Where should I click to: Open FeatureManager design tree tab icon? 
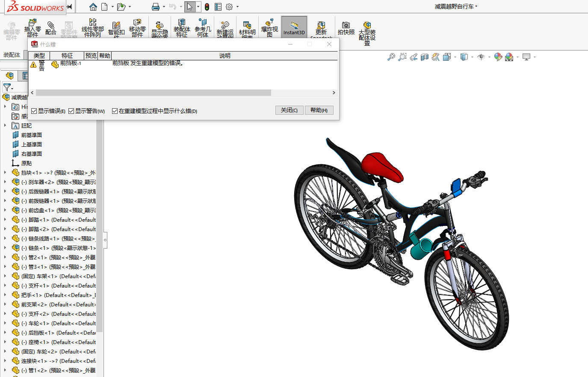point(9,76)
